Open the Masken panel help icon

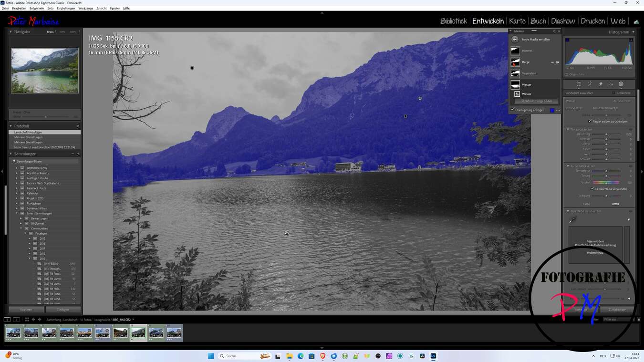click(554, 31)
